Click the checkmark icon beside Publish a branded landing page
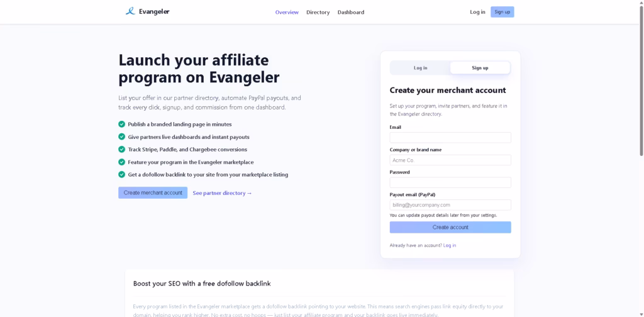This screenshot has height=317, width=644. point(121,124)
